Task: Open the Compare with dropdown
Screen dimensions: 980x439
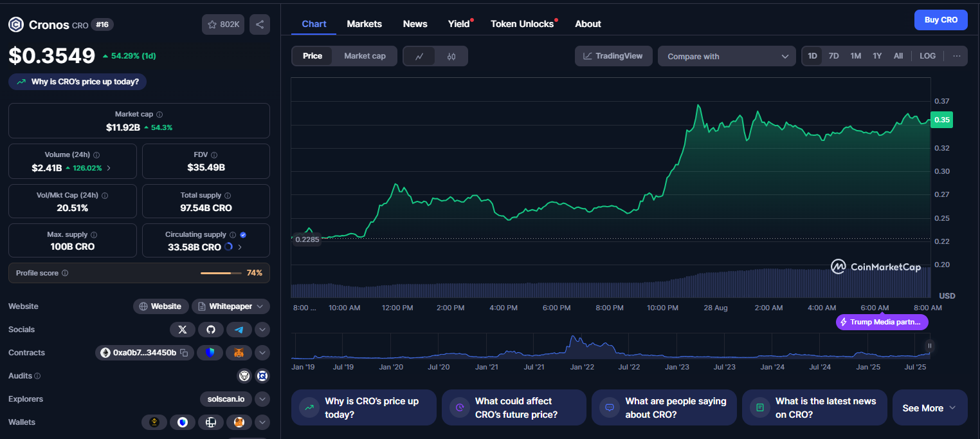Action: (x=727, y=56)
